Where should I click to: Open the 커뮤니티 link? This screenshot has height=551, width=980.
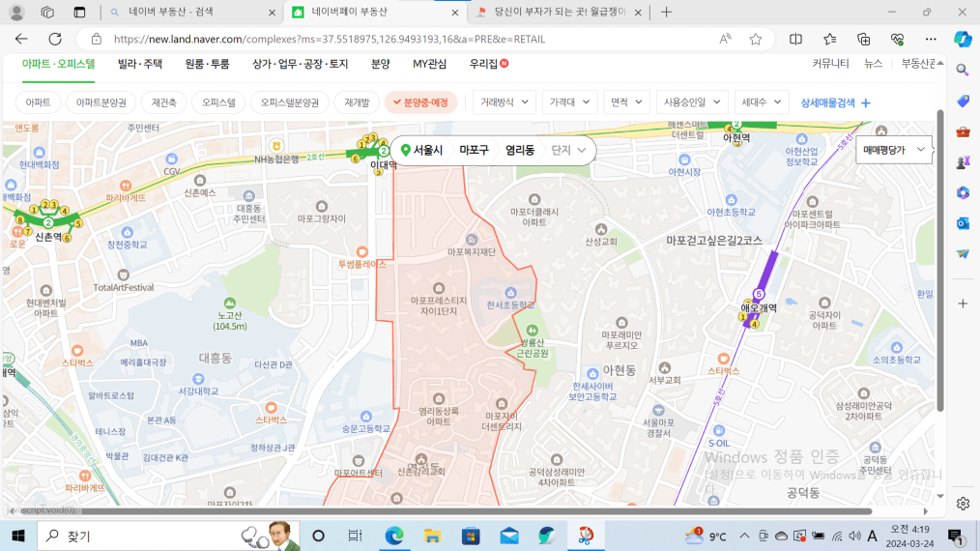(830, 64)
